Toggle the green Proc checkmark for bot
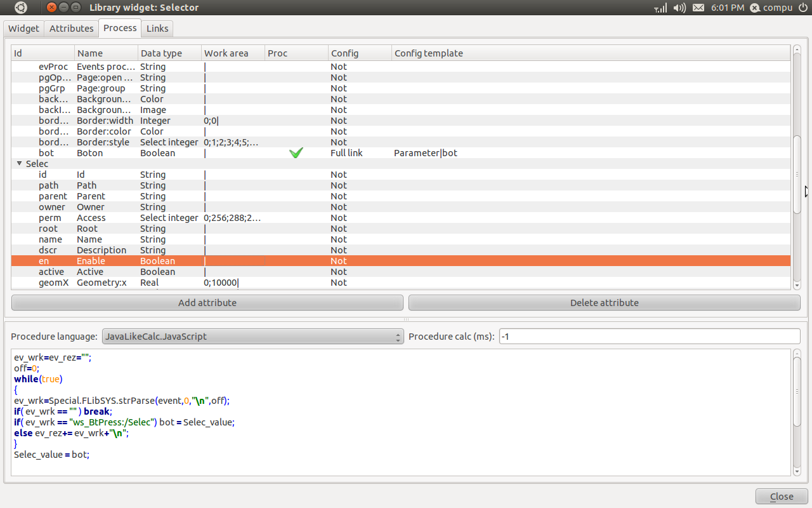This screenshot has height=508, width=812. pos(296,153)
